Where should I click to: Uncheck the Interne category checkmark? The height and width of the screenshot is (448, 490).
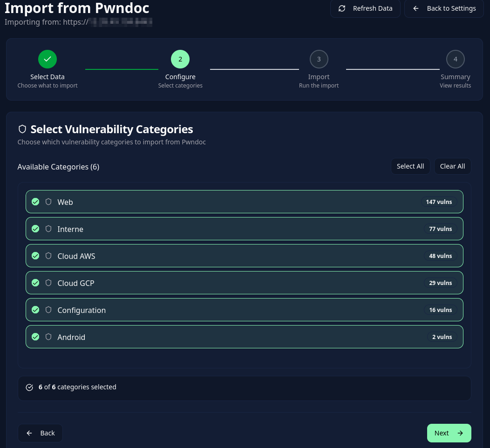(x=35, y=229)
